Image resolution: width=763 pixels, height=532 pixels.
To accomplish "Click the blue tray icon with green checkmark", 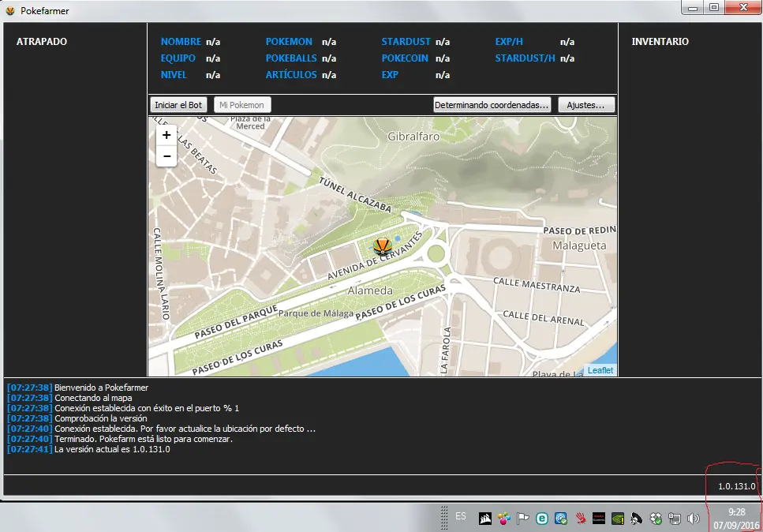I will pos(561,519).
